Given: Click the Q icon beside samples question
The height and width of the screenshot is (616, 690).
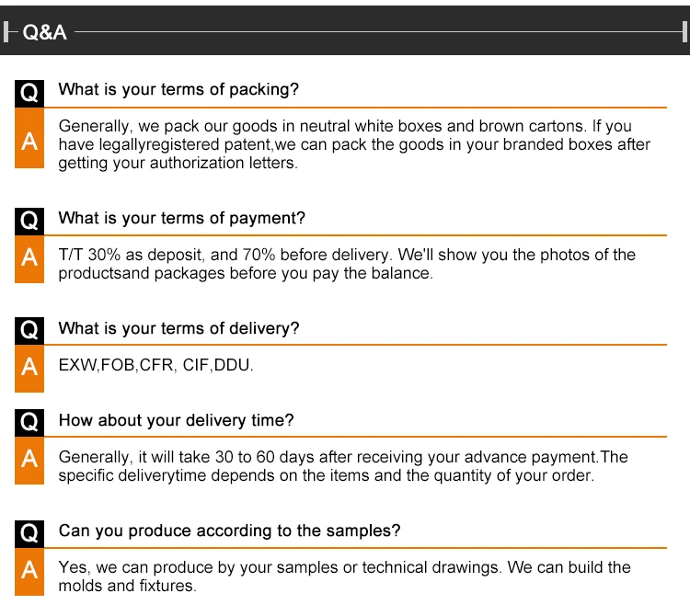Looking at the screenshot, I should pyautogui.click(x=29, y=533).
